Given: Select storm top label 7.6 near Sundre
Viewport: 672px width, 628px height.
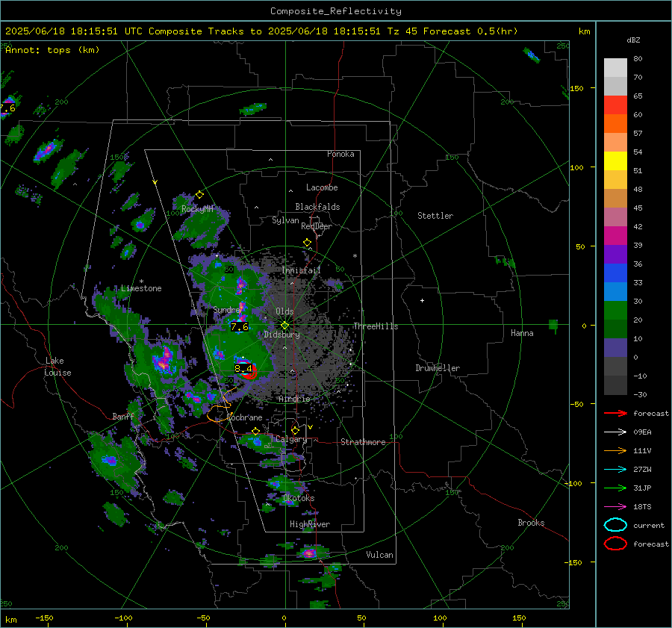Looking at the screenshot, I should pos(240,327).
